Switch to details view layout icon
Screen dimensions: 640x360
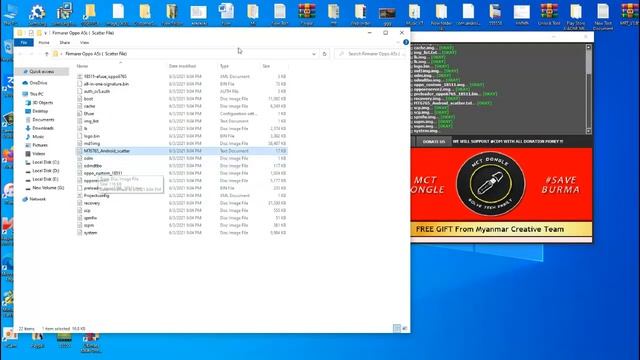pos(397,328)
